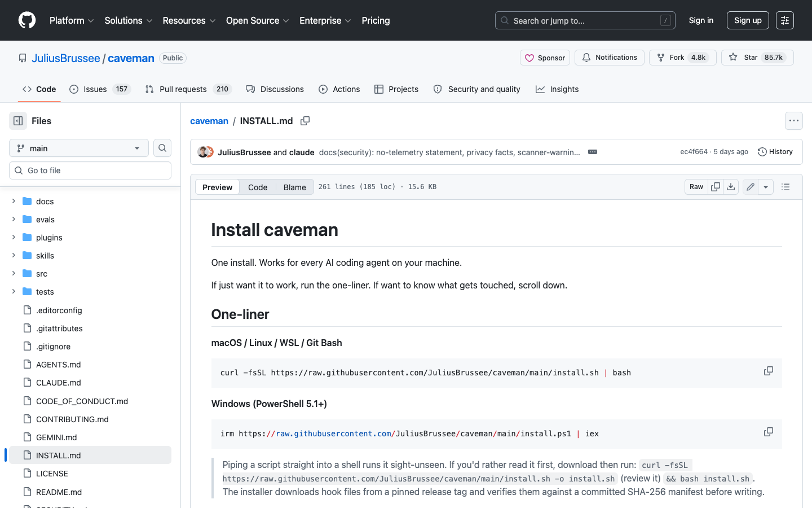Open the Insights tab

tap(557, 89)
